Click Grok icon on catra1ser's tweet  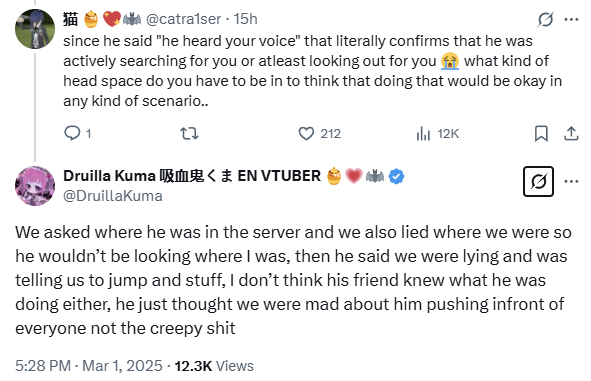pyautogui.click(x=545, y=19)
